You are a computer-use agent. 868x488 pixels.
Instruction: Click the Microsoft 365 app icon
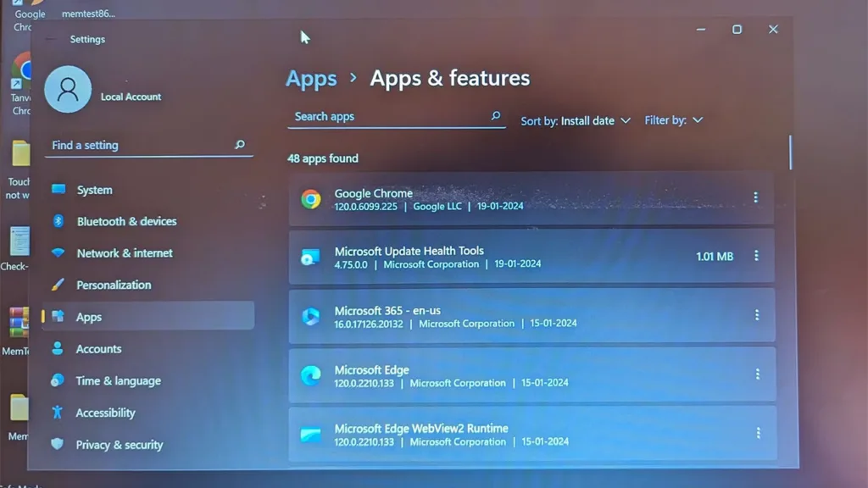coord(310,317)
